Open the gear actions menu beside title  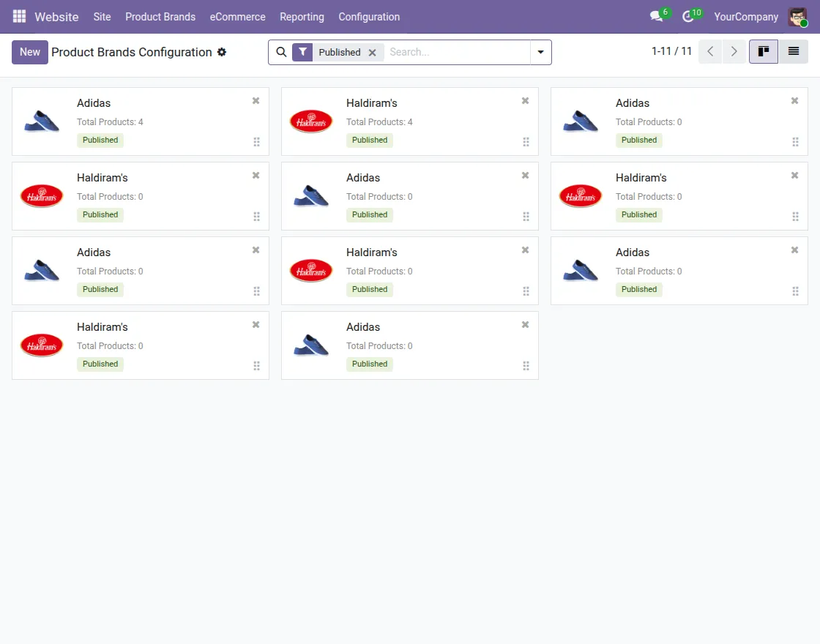pos(222,52)
